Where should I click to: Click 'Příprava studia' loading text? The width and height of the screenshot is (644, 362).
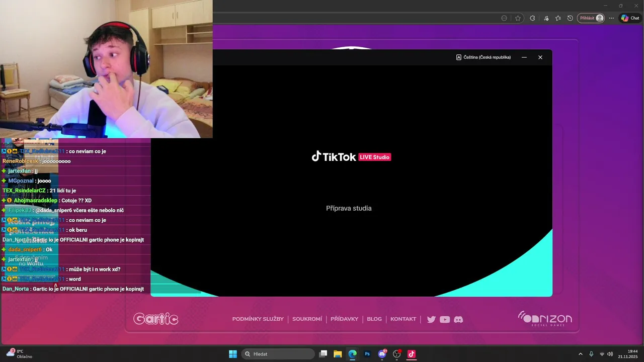tap(349, 208)
